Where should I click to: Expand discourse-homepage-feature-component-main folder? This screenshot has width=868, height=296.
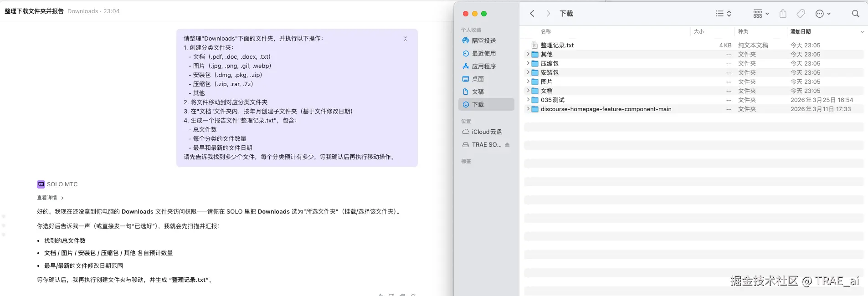[x=528, y=109]
